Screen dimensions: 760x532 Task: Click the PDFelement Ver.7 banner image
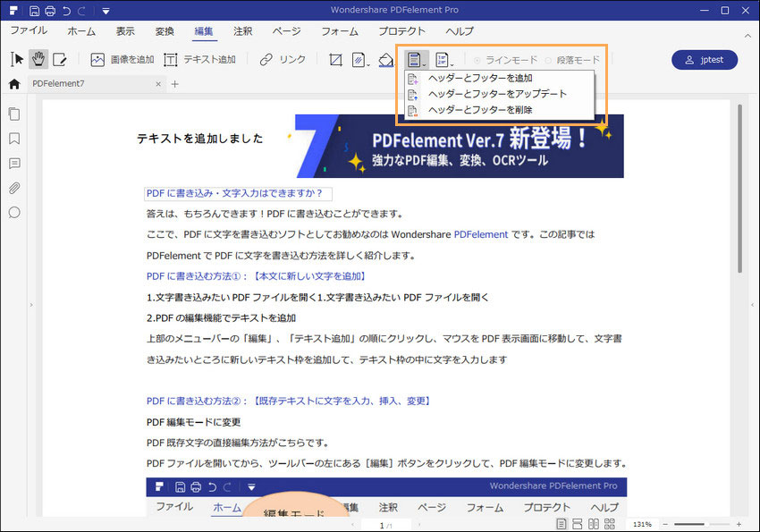[x=459, y=146]
